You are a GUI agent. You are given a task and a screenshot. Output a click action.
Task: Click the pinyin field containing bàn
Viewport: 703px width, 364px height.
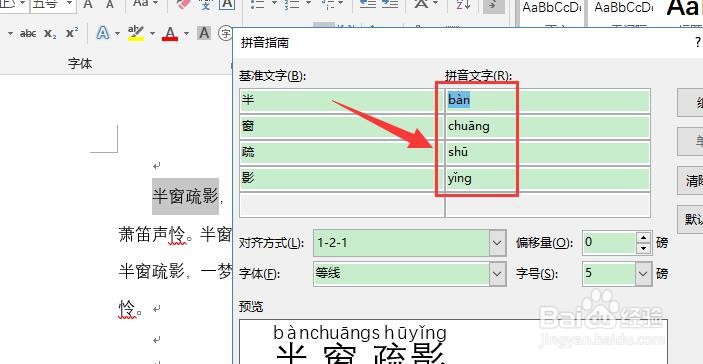(547, 100)
